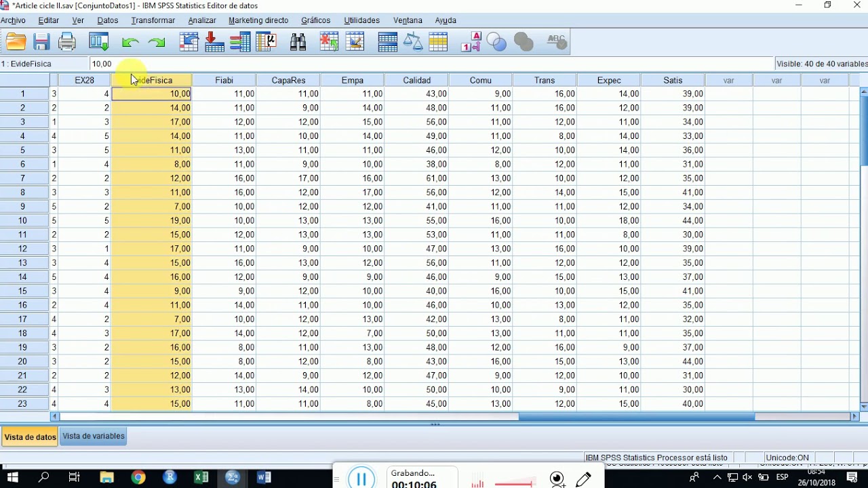Open Windows taskbar search
The image size is (868, 488).
pyautogui.click(x=44, y=478)
